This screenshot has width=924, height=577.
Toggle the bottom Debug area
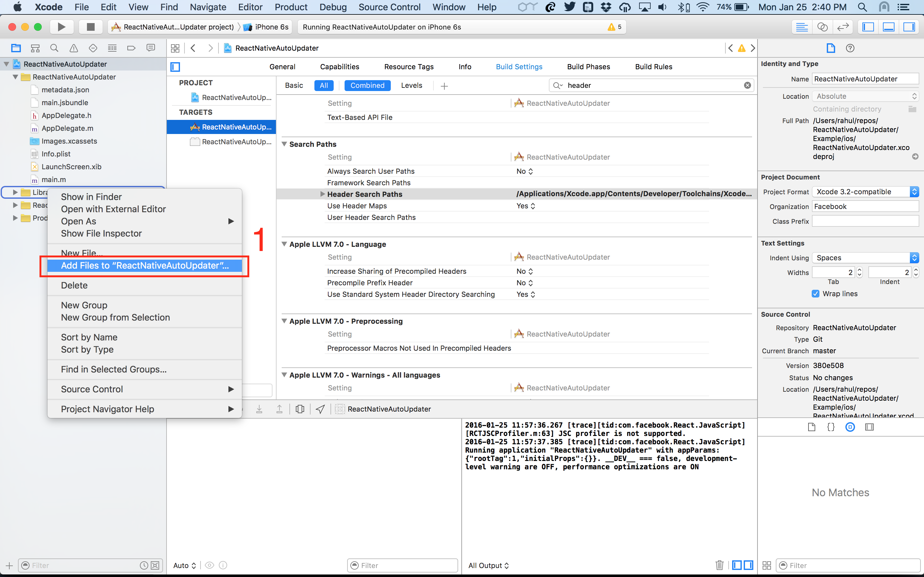coord(888,27)
